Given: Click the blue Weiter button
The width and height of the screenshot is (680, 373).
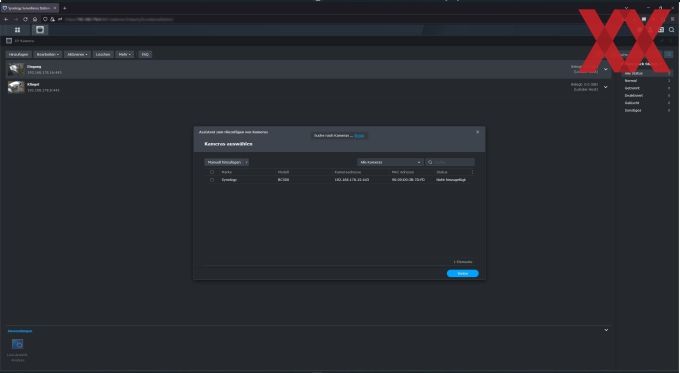Looking at the screenshot, I should point(463,273).
